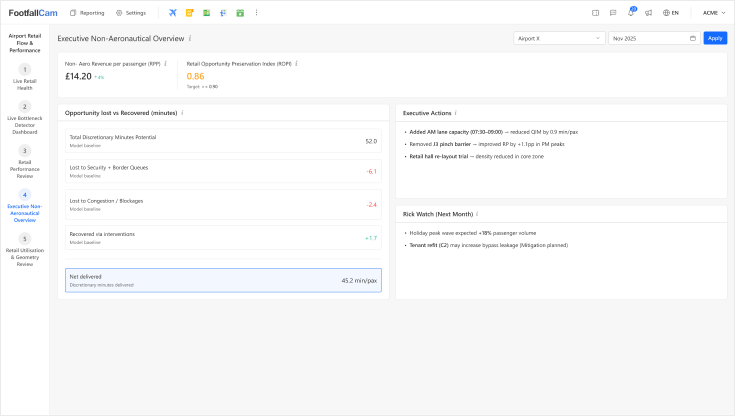The width and height of the screenshot is (735, 416).
Task: Select the Total Discretionary Minutes Potential row
Action: (223, 141)
